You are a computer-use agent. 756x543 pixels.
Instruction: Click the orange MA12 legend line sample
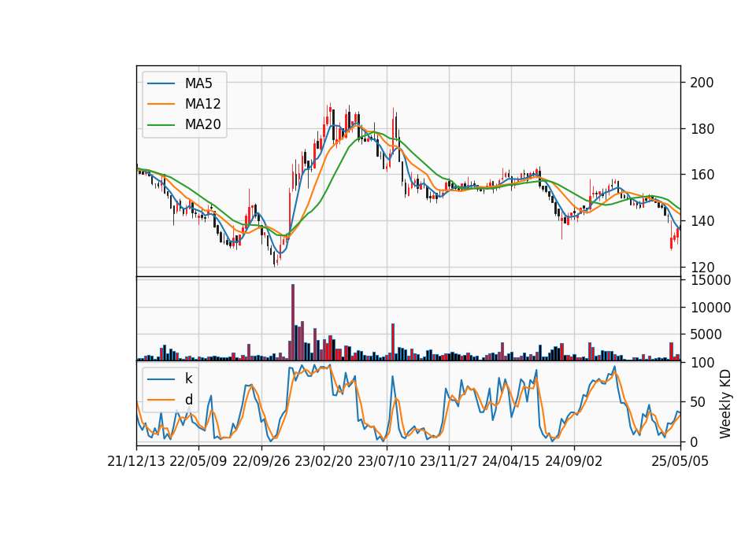pyautogui.click(x=161, y=104)
